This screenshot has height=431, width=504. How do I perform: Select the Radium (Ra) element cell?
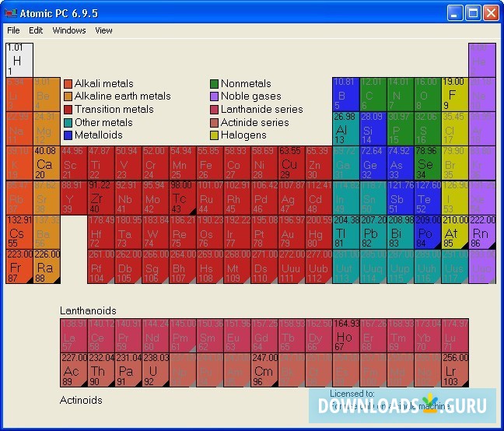[x=47, y=266]
